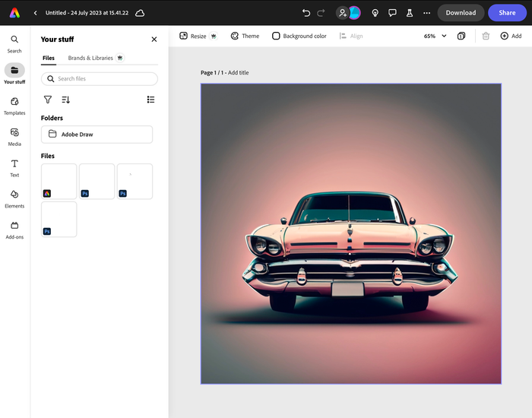The width and height of the screenshot is (532, 418).
Task: Open the more options ellipsis menu
Action: pyautogui.click(x=426, y=13)
